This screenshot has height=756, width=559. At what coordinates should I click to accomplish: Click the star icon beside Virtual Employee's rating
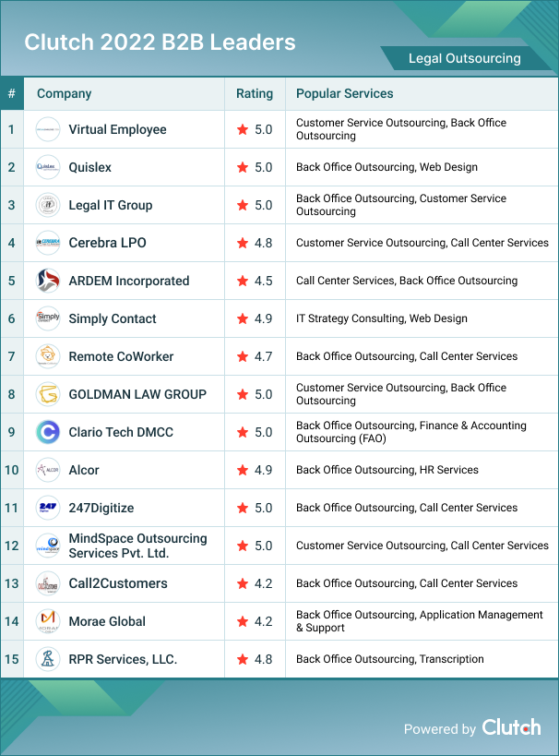point(243,129)
